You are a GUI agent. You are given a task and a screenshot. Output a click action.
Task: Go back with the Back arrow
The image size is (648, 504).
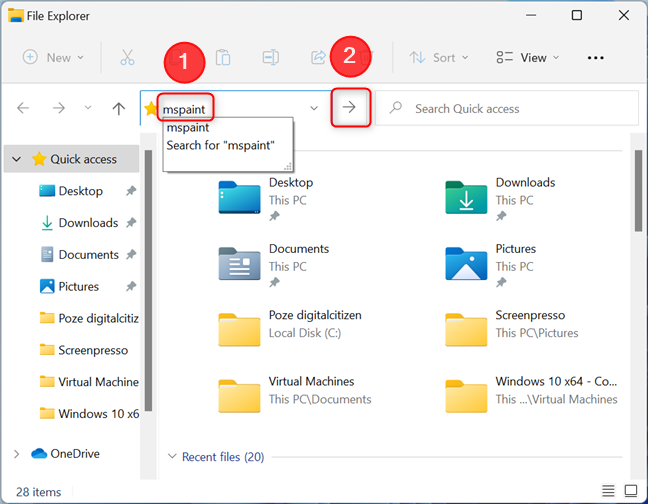[23, 108]
